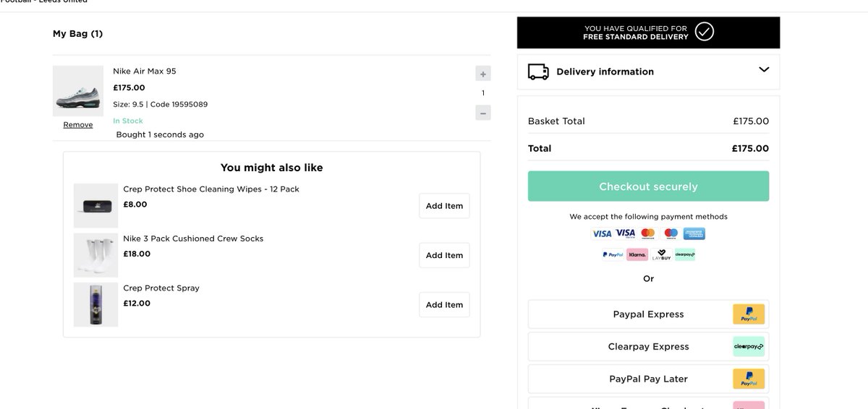The height and width of the screenshot is (409, 868).
Task: Click the Klarna payment method icon
Action: [637, 254]
